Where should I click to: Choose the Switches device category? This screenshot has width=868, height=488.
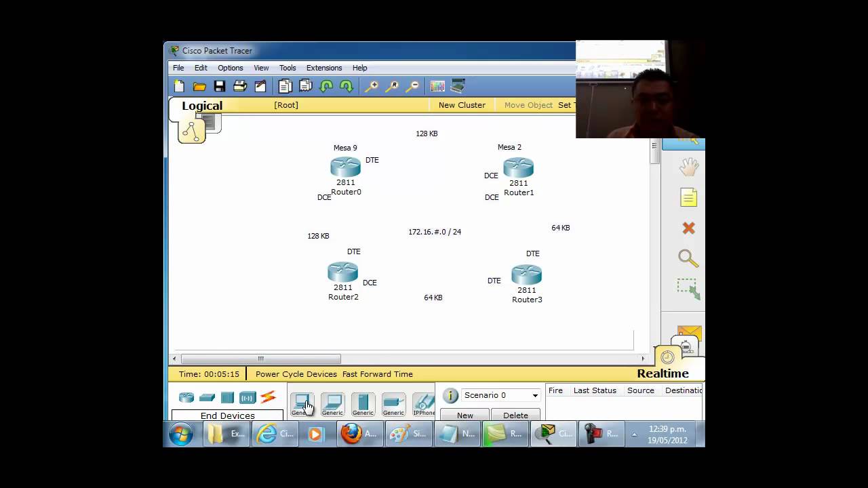coord(207,398)
